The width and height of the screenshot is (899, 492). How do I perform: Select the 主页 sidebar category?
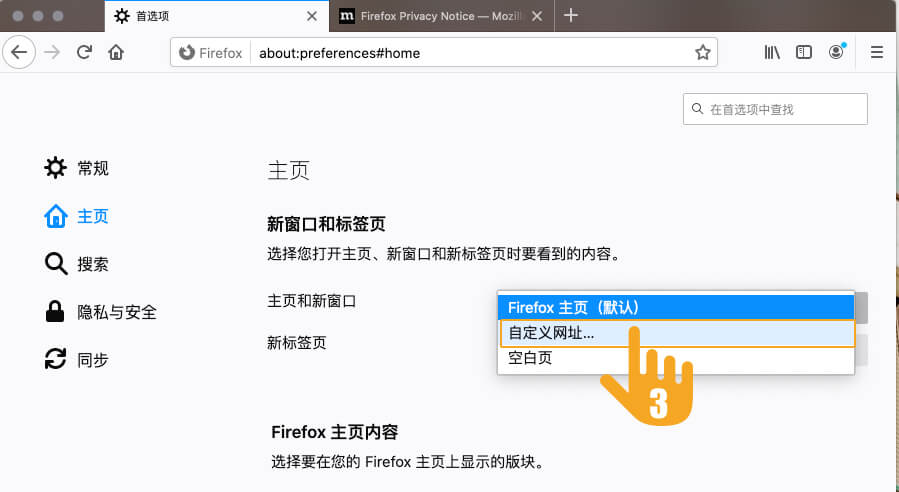point(76,216)
